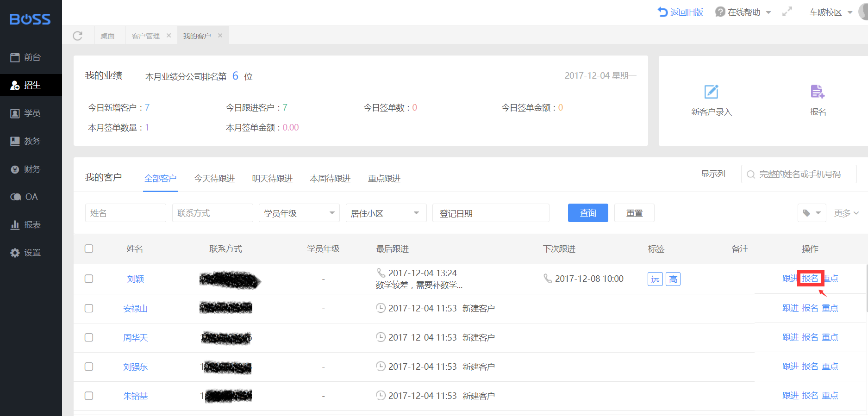Select the 重点跟进 filter tab
This screenshot has height=416, width=868.
click(x=384, y=179)
